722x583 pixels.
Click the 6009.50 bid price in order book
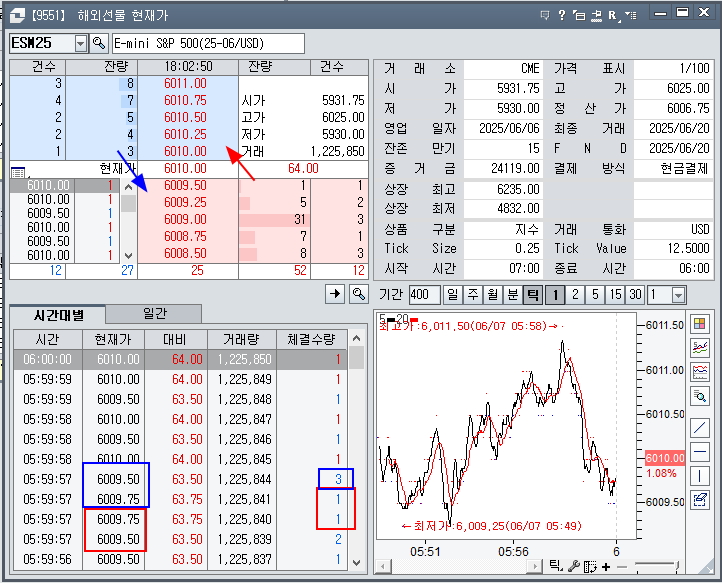[185, 186]
